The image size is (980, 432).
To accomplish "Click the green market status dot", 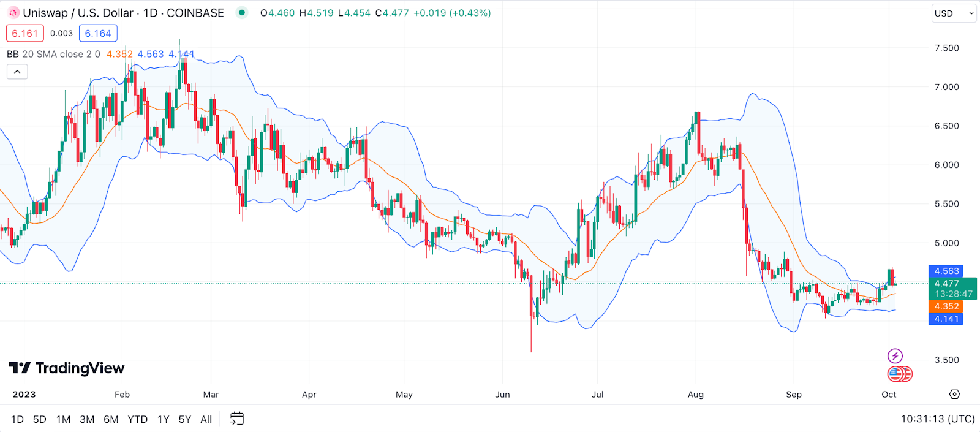I will (242, 13).
